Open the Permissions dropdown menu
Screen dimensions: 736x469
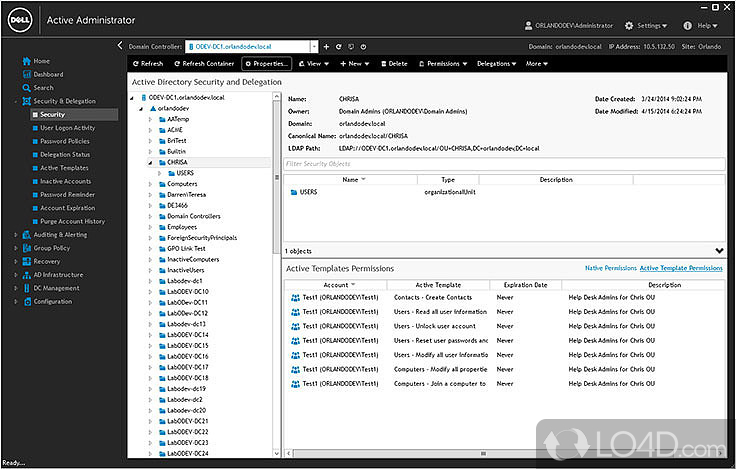[x=442, y=63]
